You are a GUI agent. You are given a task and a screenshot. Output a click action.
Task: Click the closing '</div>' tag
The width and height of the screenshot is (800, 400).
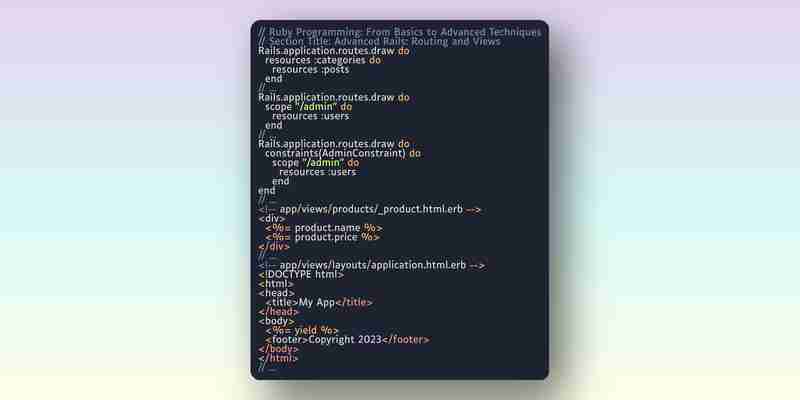click(x=274, y=246)
